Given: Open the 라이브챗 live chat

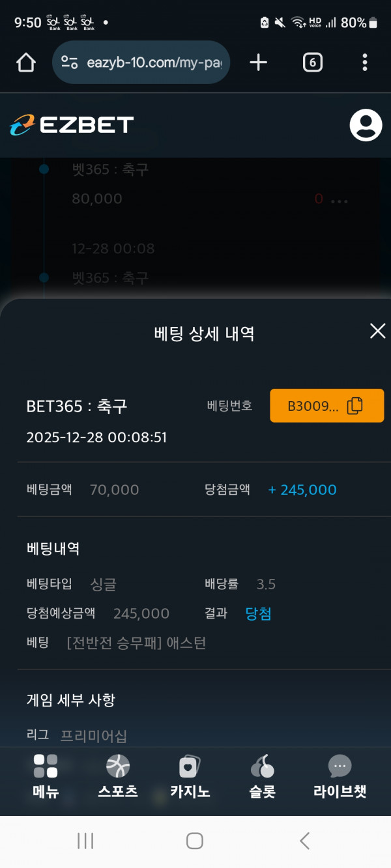Looking at the screenshot, I should tap(340, 776).
